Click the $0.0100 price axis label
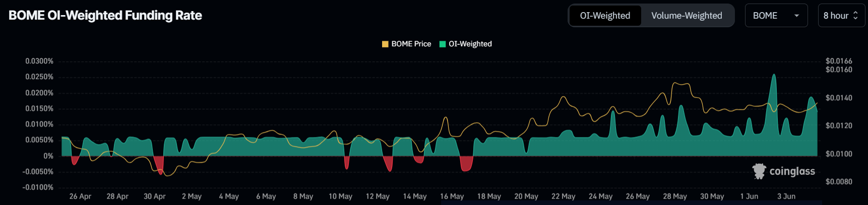Viewport: 868px width, 205px height. (839, 154)
